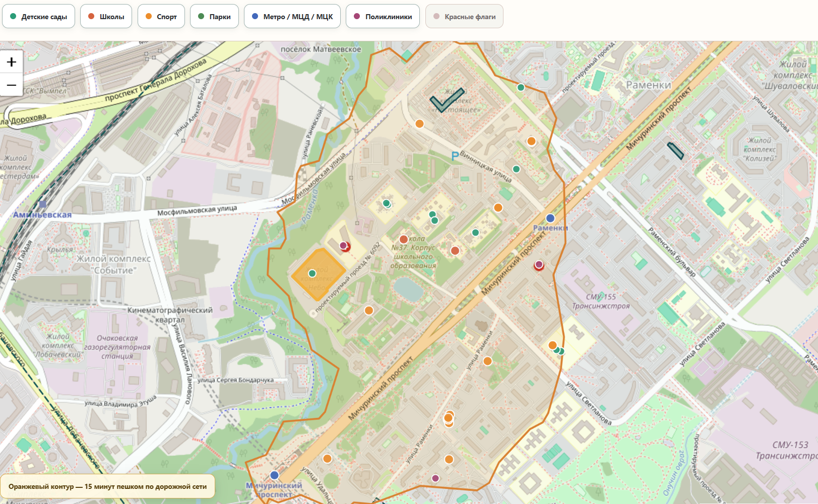Viewport: 818px width, 504px height.
Task: Click the purple clinic marker near улица Раменки at the bottom
Action: click(435, 478)
